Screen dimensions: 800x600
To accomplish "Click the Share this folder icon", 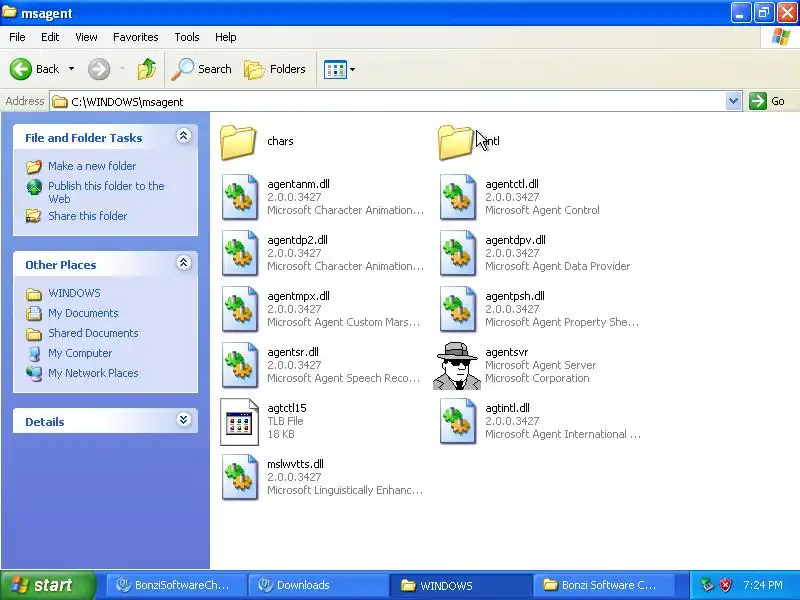I will coord(34,216).
